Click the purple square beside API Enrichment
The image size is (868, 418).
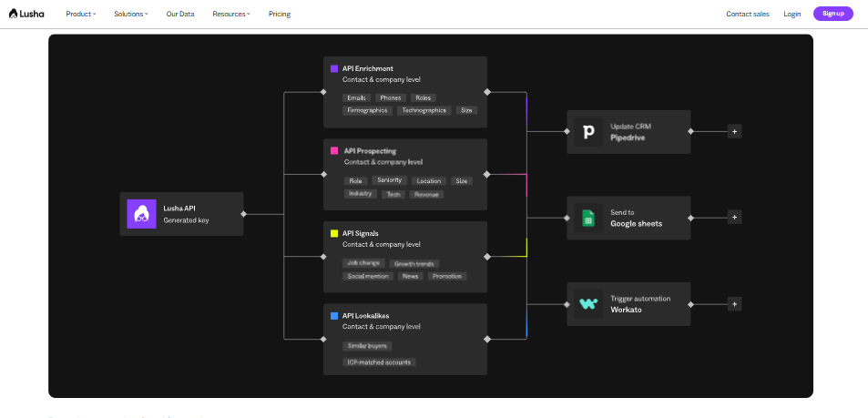point(334,68)
